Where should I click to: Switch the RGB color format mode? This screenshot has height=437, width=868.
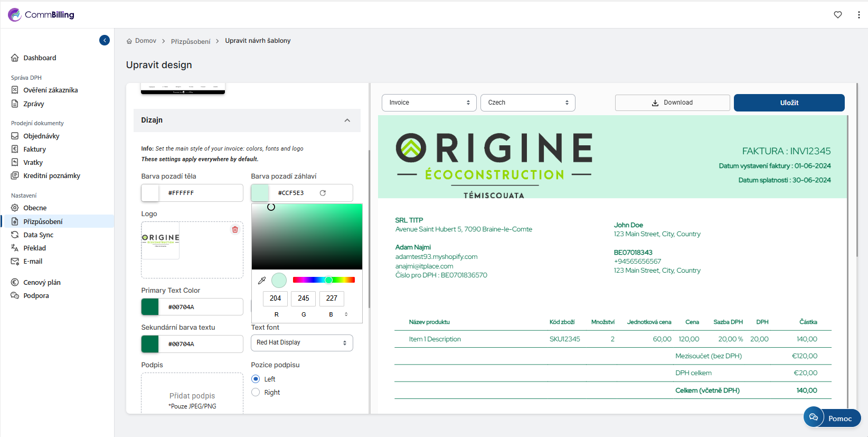346,314
